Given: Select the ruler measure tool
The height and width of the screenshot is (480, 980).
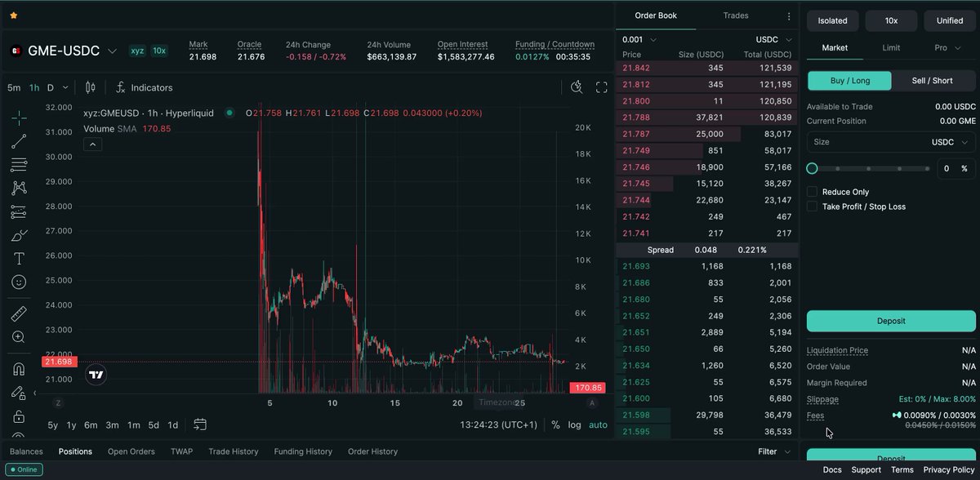Looking at the screenshot, I should point(19,313).
